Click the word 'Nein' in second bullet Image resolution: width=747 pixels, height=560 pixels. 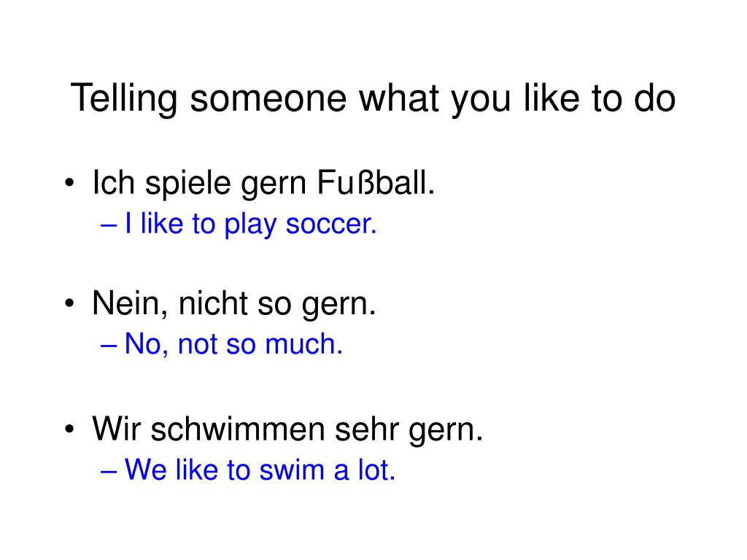pyautogui.click(x=126, y=303)
